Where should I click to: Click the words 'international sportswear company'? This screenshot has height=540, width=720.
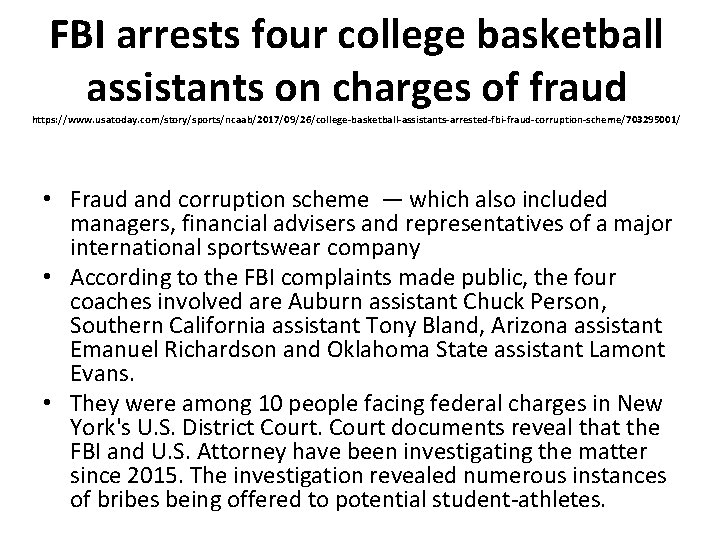click(x=245, y=248)
